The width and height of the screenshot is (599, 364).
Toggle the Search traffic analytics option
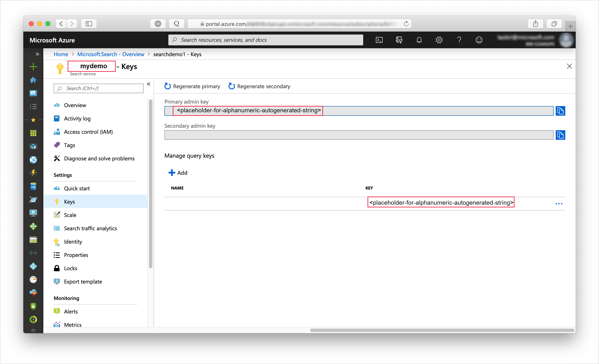[90, 228]
